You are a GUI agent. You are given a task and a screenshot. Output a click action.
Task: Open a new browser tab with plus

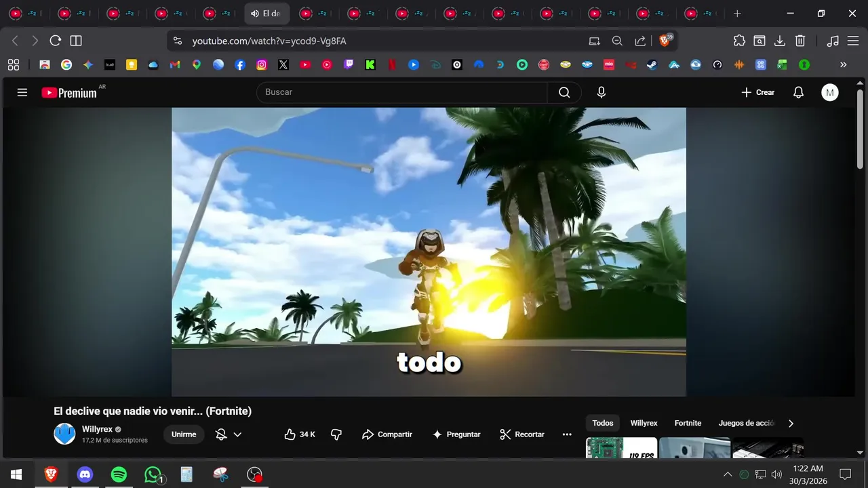point(737,14)
